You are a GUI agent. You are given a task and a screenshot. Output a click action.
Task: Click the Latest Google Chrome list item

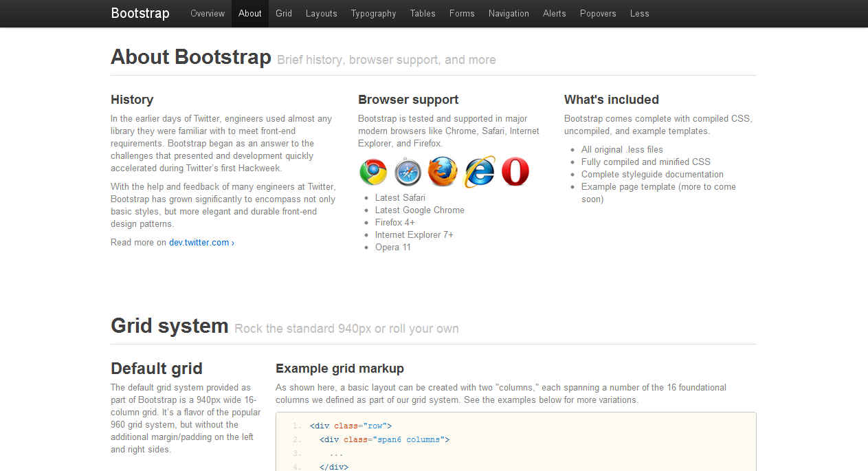point(420,210)
